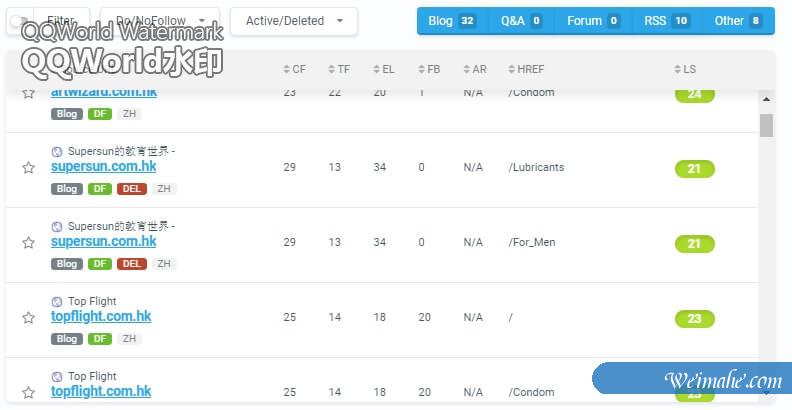792x410 pixels.
Task: Sort by TF column header
Action: [x=338, y=69]
